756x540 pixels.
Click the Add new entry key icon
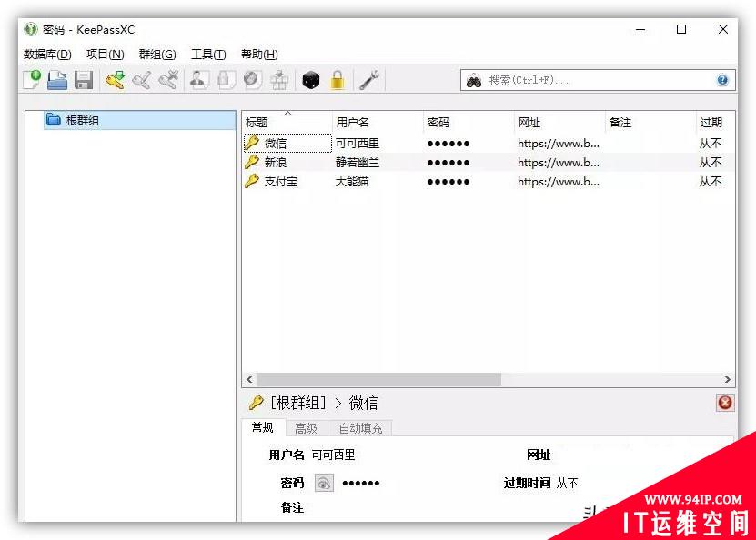(116, 79)
